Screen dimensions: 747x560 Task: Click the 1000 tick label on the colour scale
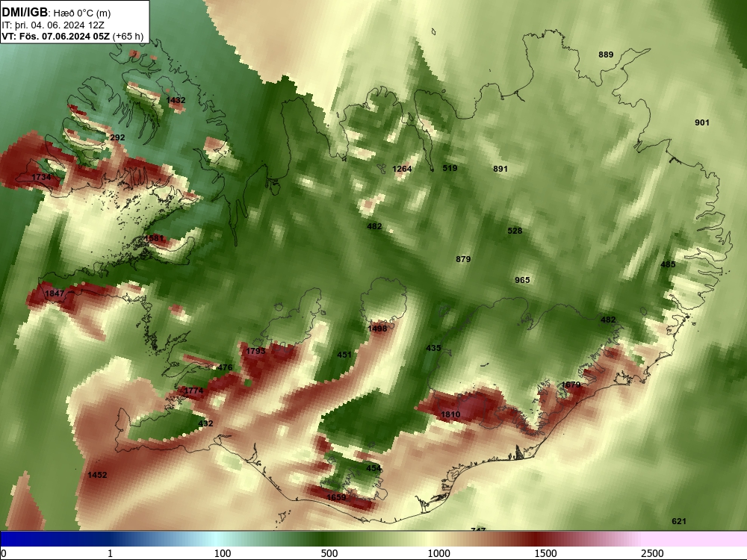pos(438,553)
